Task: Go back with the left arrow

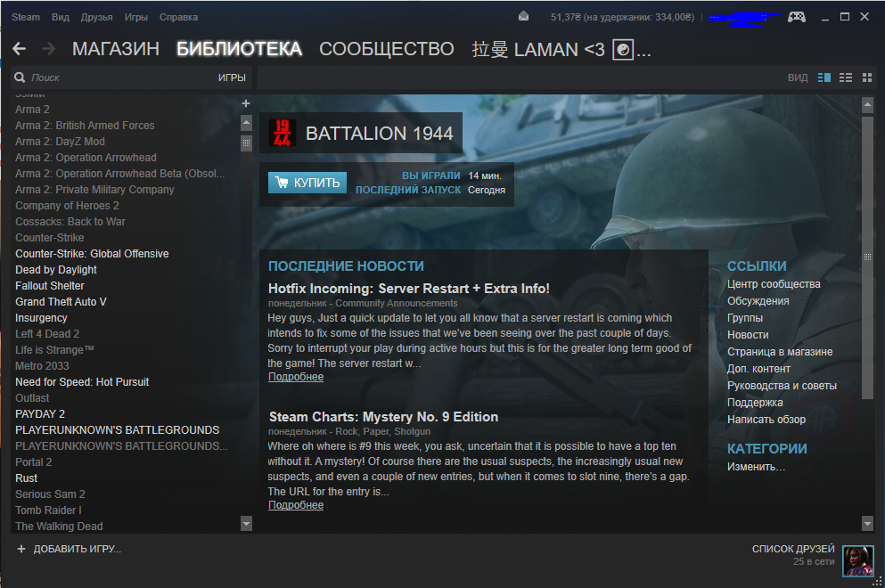Action: click(20, 49)
